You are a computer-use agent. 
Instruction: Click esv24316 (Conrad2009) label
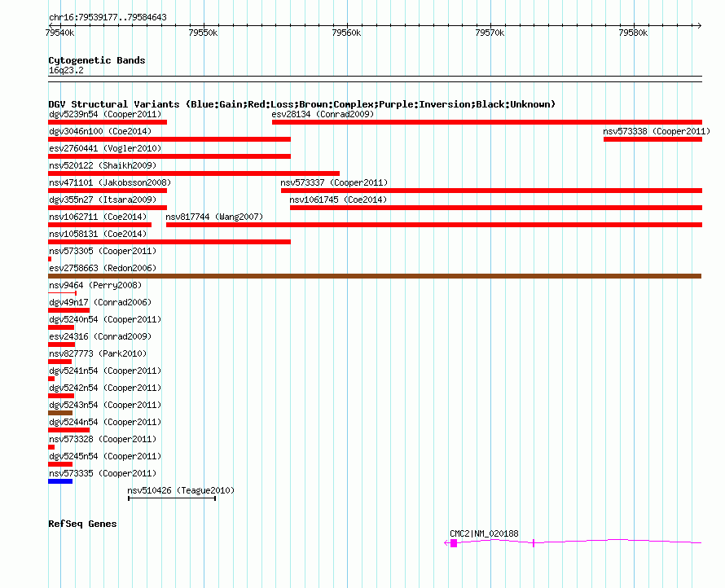pos(100,336)
